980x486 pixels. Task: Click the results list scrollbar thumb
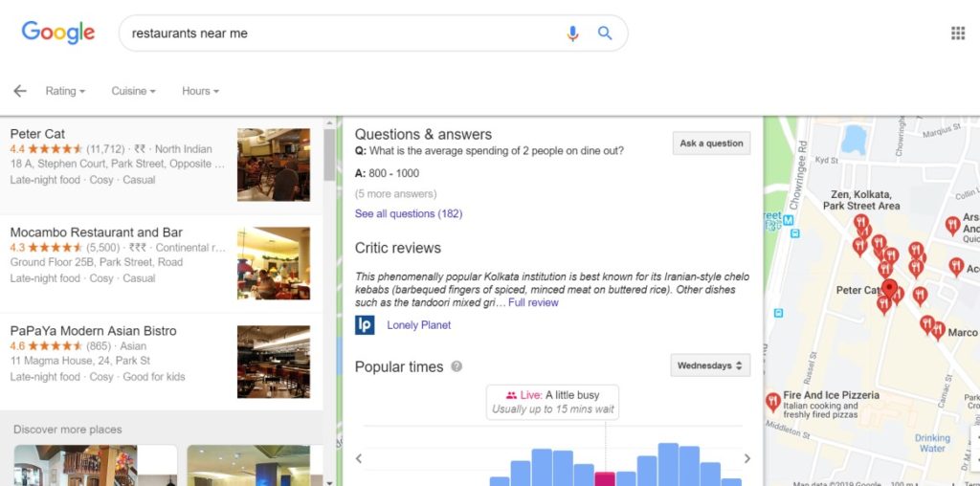click(x=329, y=155)
